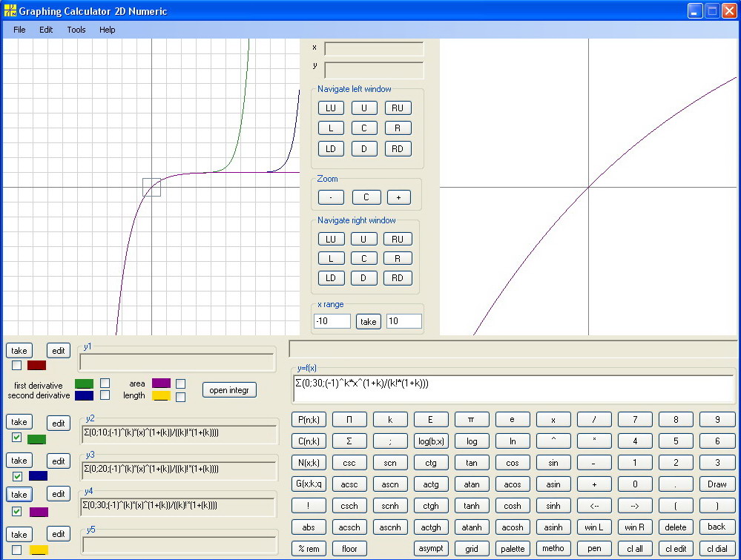Click the log(b;x) key
Screen dimensions: 741x560
pyautogui.click(x=431, y=441)
